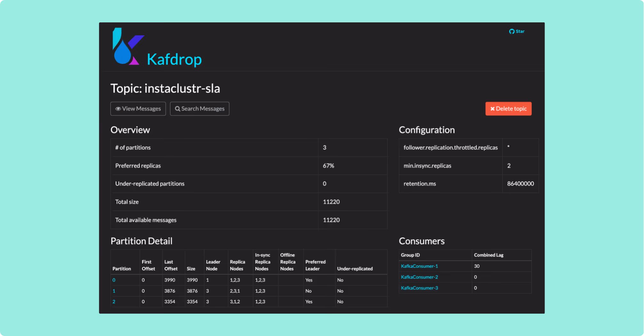This screenshot has height=336, width=644.
Task: Click the Last Offset value 3354
Action: [170, 302]
